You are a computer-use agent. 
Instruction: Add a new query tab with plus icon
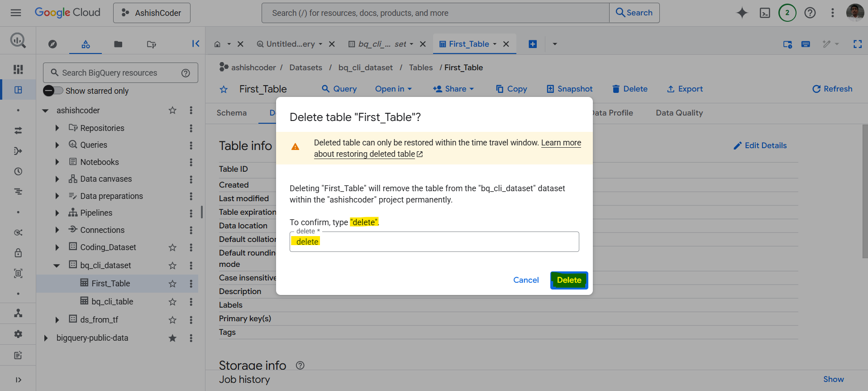pos(533,44)
